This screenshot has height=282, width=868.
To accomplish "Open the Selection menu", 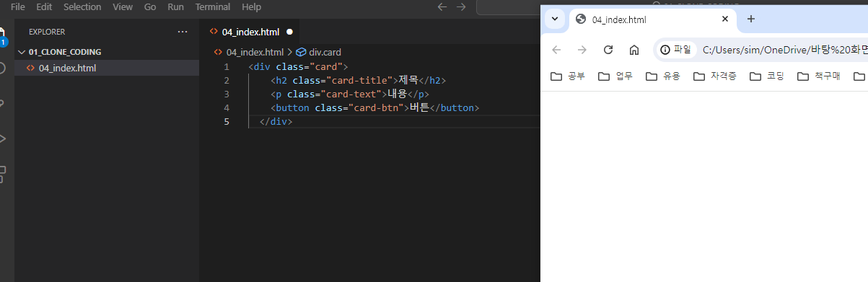I will 82,6.
